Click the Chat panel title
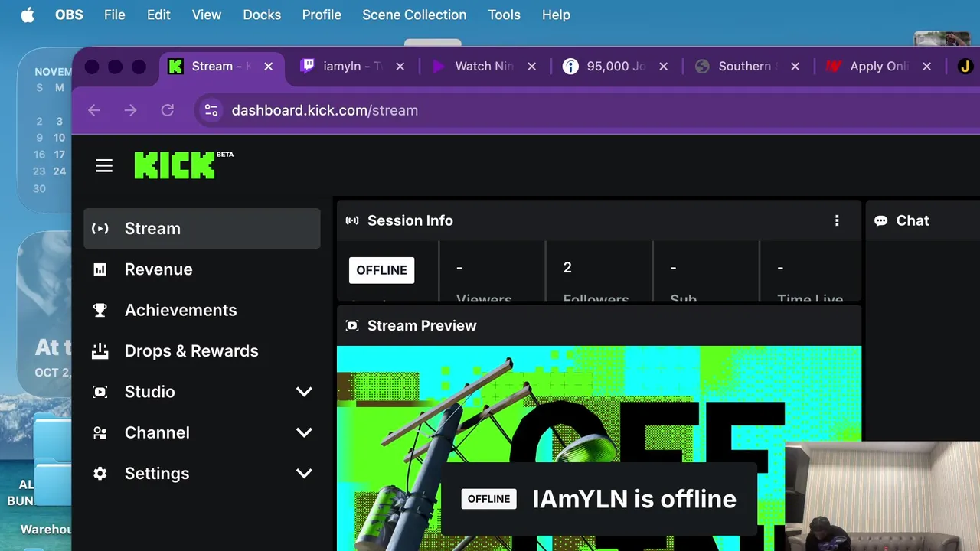The height and width of the screenshot is (551, 980). 913,220
